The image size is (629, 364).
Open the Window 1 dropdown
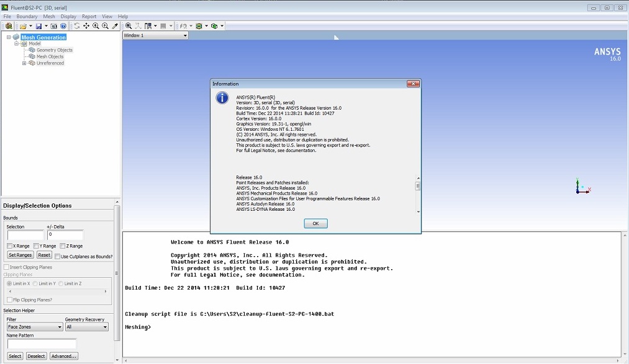[155, 35]
